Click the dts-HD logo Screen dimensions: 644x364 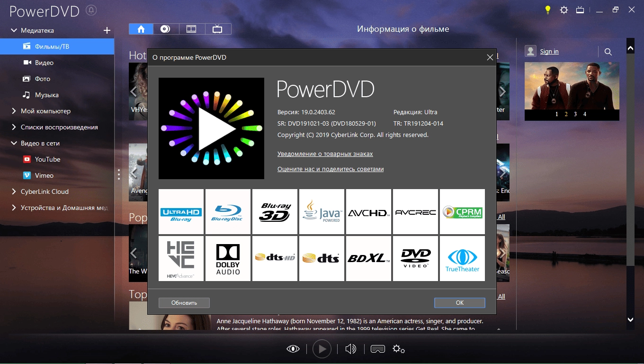275,258
